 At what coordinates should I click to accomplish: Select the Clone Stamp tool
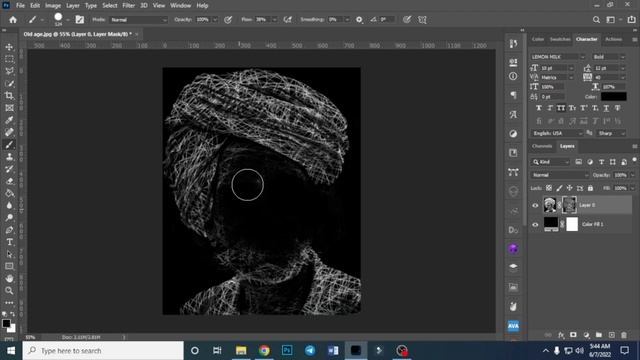pyautogui.click(x=9, y=157)
